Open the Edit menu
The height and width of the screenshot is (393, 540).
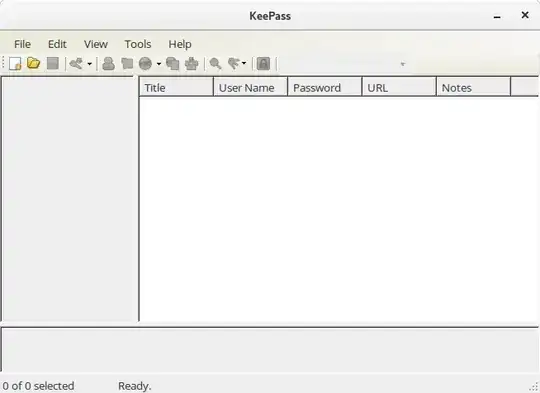tap(57, 44)
